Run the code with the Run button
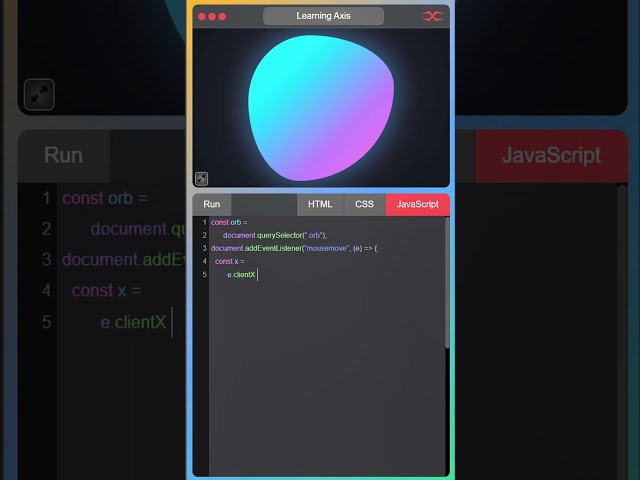The width and height of the screenshot is (640, 480). 212,204
